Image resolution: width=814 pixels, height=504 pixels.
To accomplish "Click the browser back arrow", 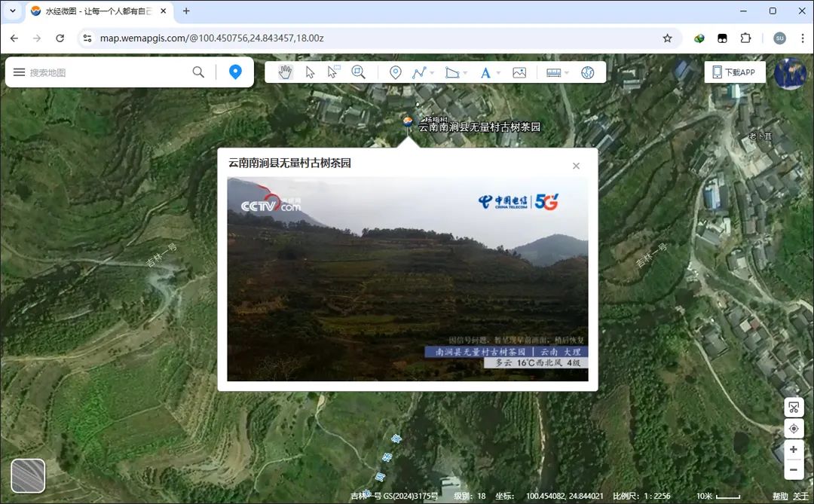I will [x=14, y=38].
